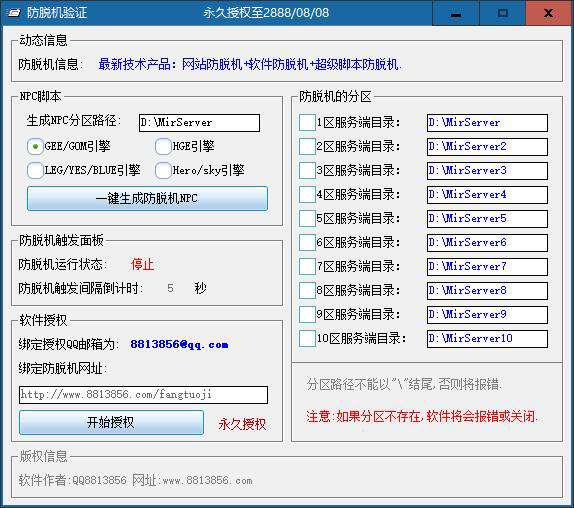Click the 绑定防脱机网址 URL field
574x508 pixels.
pyautogui.click(x=143, y=395)
